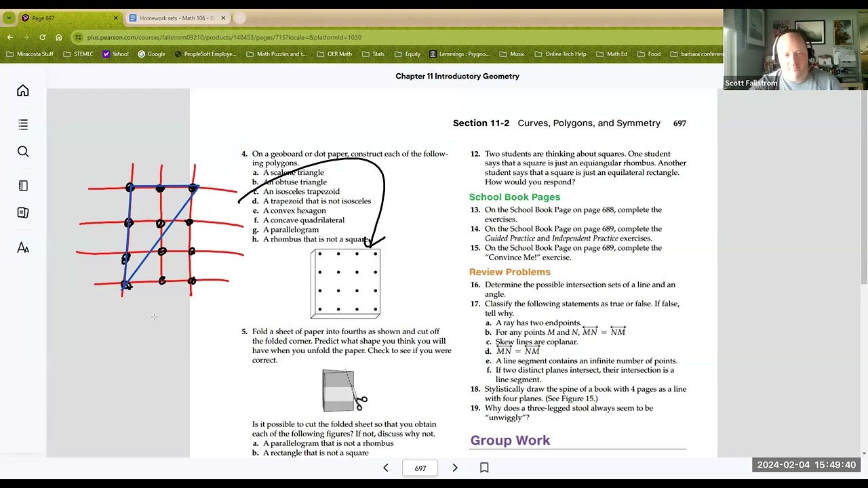Screen dimensions: 868x488
Task: Click item 'a. A scalene triangle'
Action: 288,173
